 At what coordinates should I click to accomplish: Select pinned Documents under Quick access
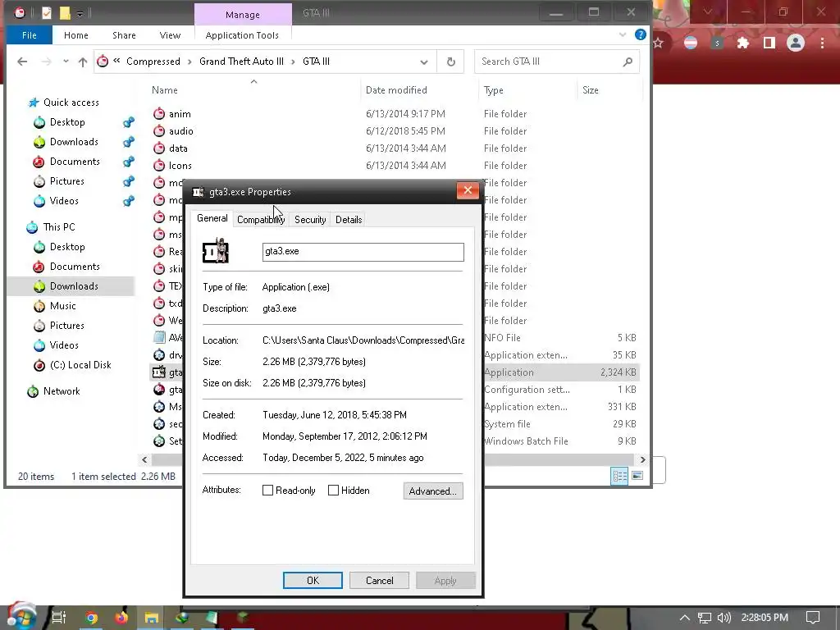(75, 162)
